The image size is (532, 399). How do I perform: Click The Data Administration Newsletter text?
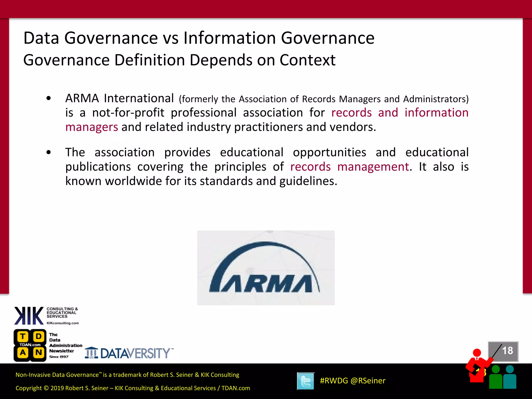click(x=65, y=343)
